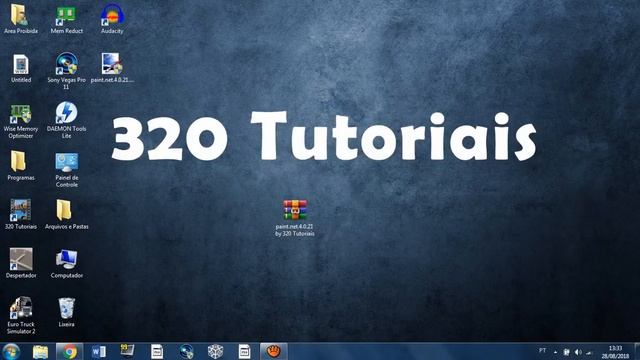Switch to Google Chrome in taskbar

point(69,351)
